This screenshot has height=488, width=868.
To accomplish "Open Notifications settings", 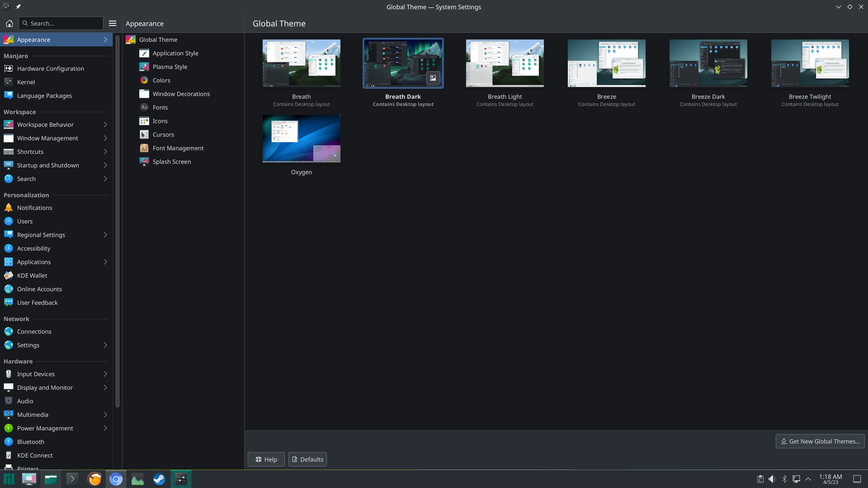I will [56, 208].
